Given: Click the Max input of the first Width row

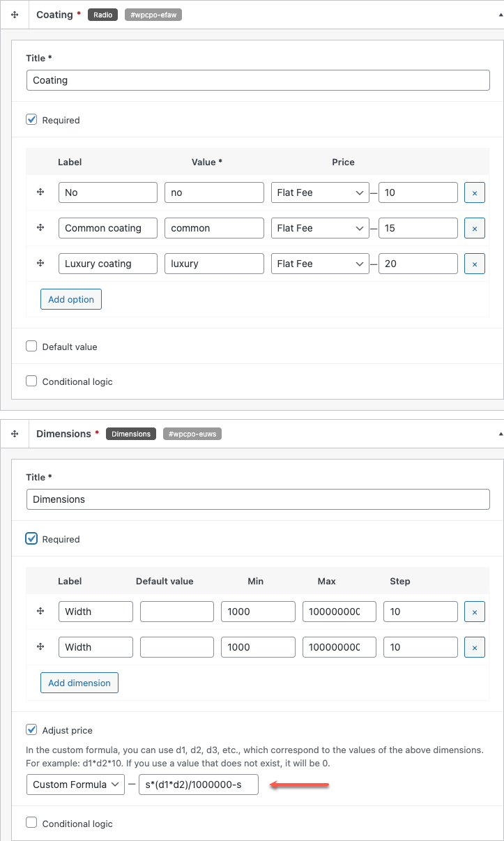Looking at the screenshot, I should tap(339, 612).
